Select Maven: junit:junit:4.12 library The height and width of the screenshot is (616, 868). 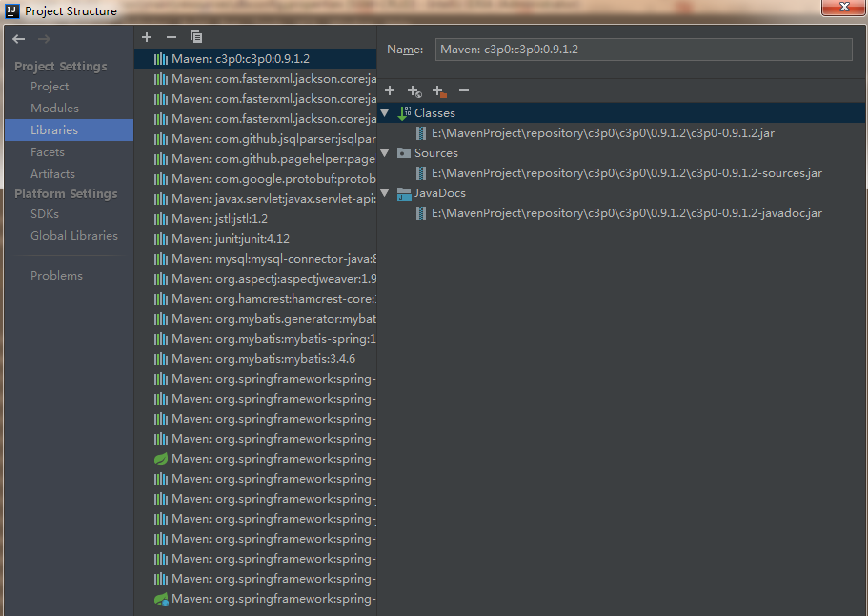(x=255, y=239)
